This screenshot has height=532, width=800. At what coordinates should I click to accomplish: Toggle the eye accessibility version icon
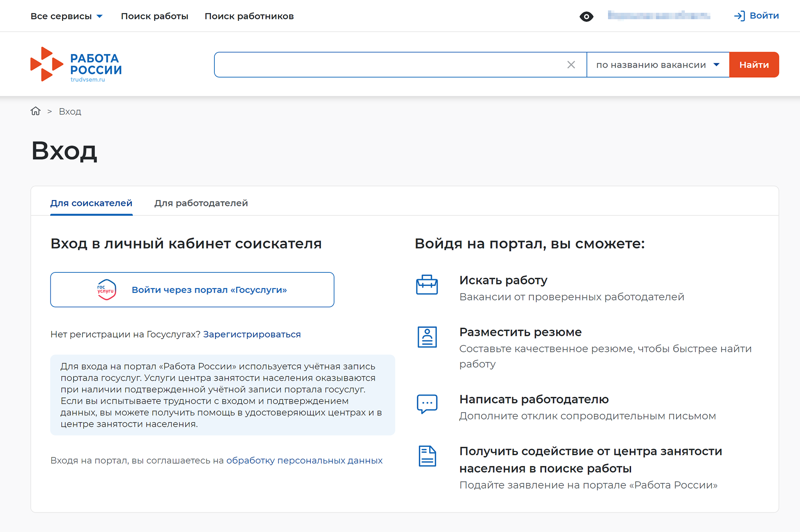[586, 16]
